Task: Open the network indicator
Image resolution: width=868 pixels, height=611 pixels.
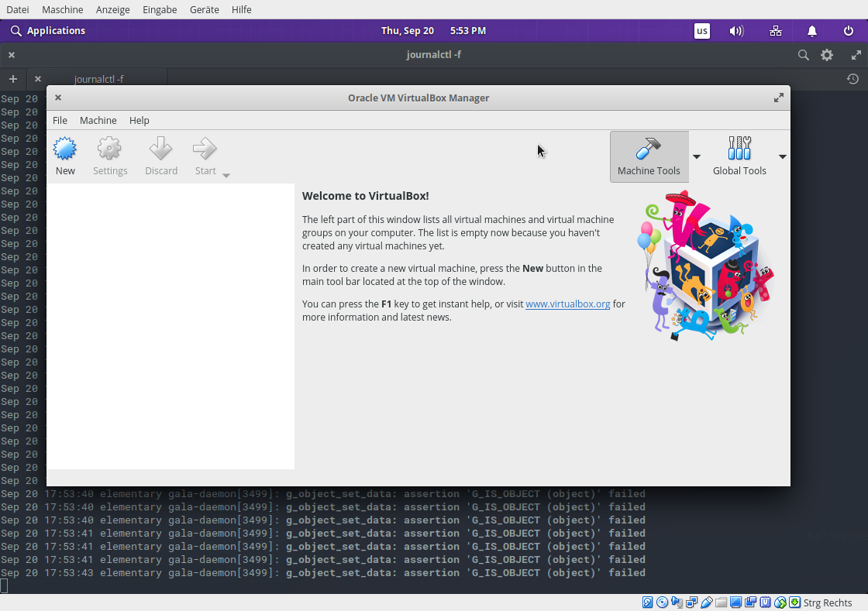Action: coord(776,31)
